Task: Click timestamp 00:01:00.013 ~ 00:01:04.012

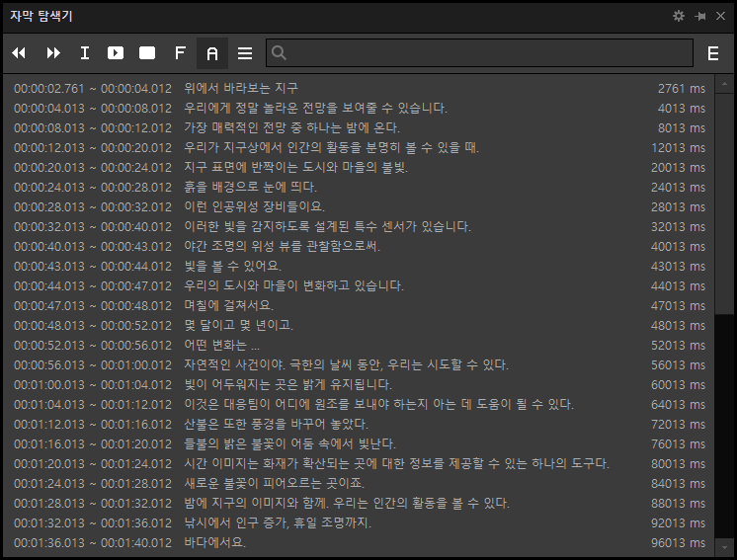Action: pos(93,384)
